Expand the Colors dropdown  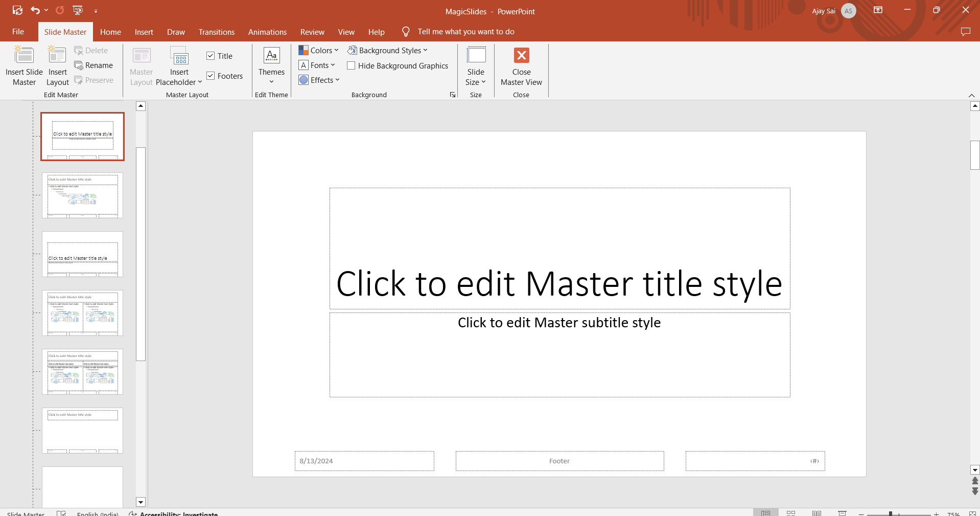point(319,51)
